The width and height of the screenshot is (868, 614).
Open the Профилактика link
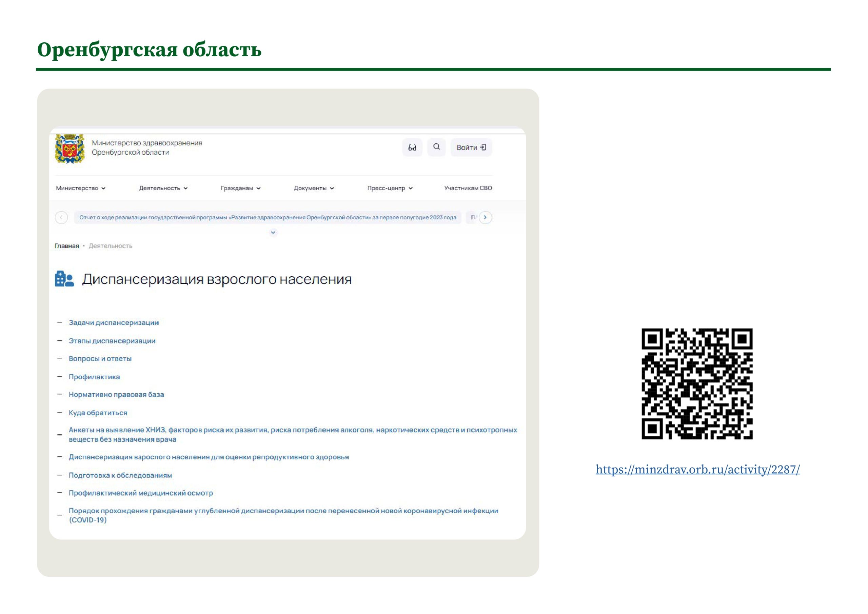[94, 377]
